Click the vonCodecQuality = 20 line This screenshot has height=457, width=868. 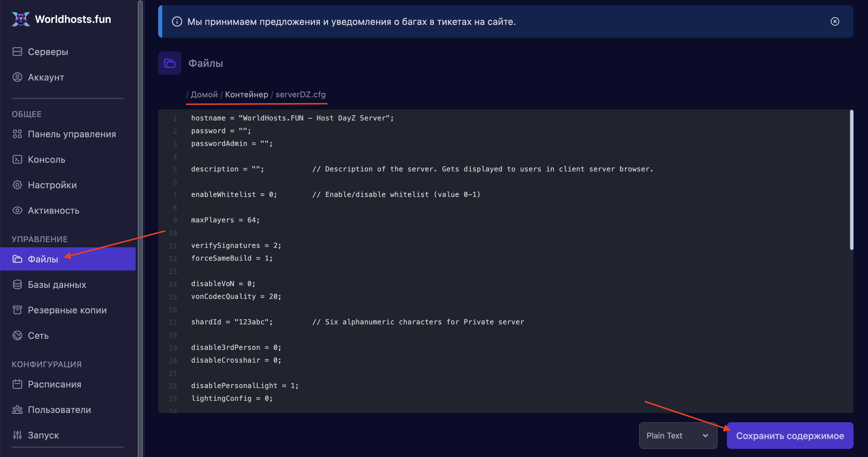click(236, 296)
